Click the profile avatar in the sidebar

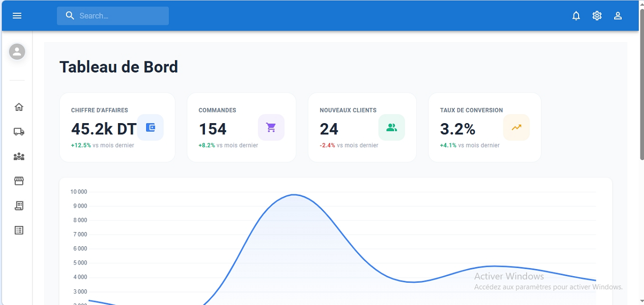pyautogui.click(x=18, y=52)
